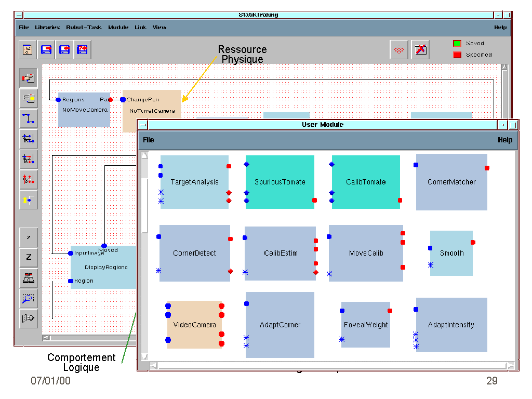Click the TargetAnalysis light blue module

tap(194, 182)
